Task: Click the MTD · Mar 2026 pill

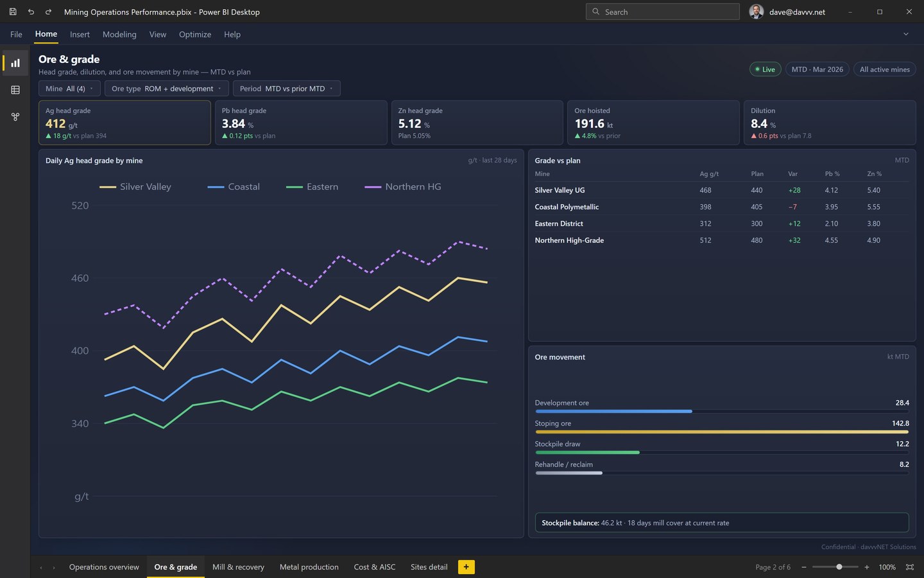Action: click(x=817, y=69)
